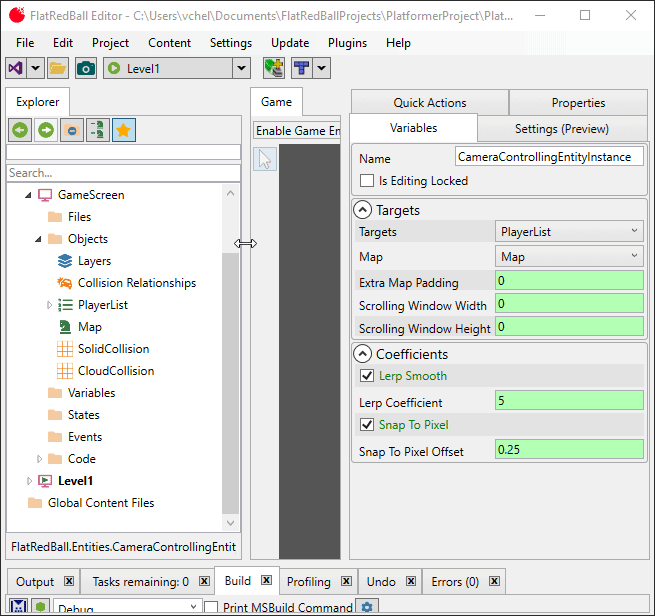Image resolution: width=655 pixels, height=616 pixels.
Task: Open the Level1 screen selector dropdown
Action: point(241,68)
